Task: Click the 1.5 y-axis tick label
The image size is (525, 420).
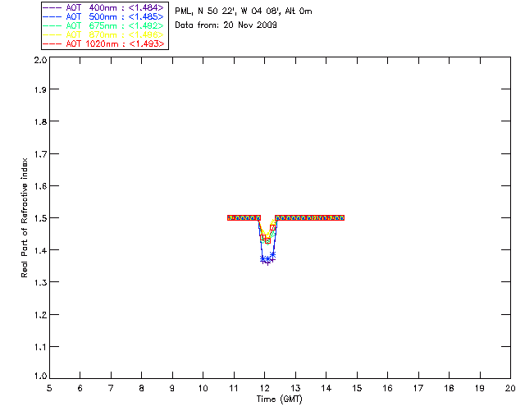Action: pyautogui.click(x=40, y=218)
